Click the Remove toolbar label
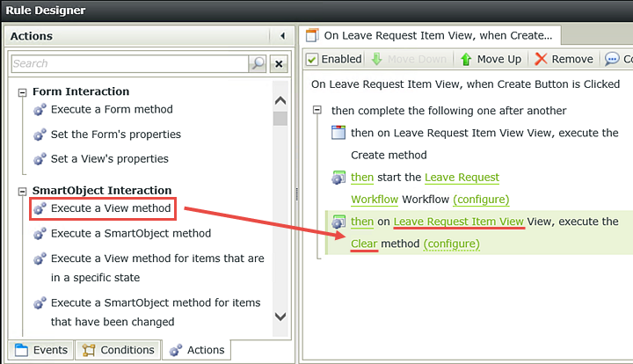Screen dimensions: 633x364 click(572, 59)
